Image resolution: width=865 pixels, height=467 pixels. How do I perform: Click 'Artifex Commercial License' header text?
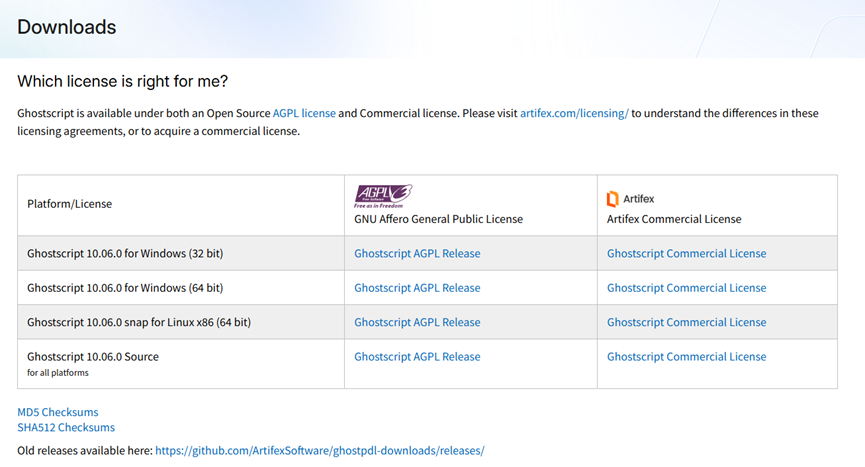[x=674, y=219]
